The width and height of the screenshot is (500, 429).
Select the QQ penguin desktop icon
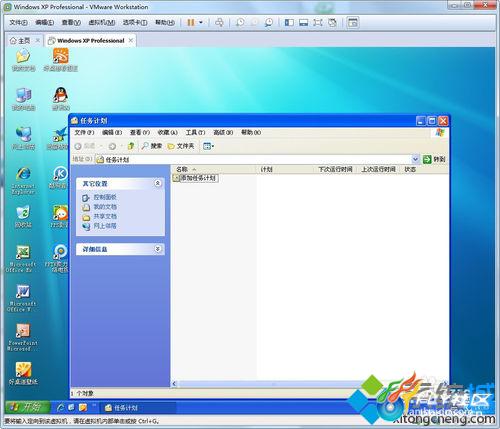point(61,98)
